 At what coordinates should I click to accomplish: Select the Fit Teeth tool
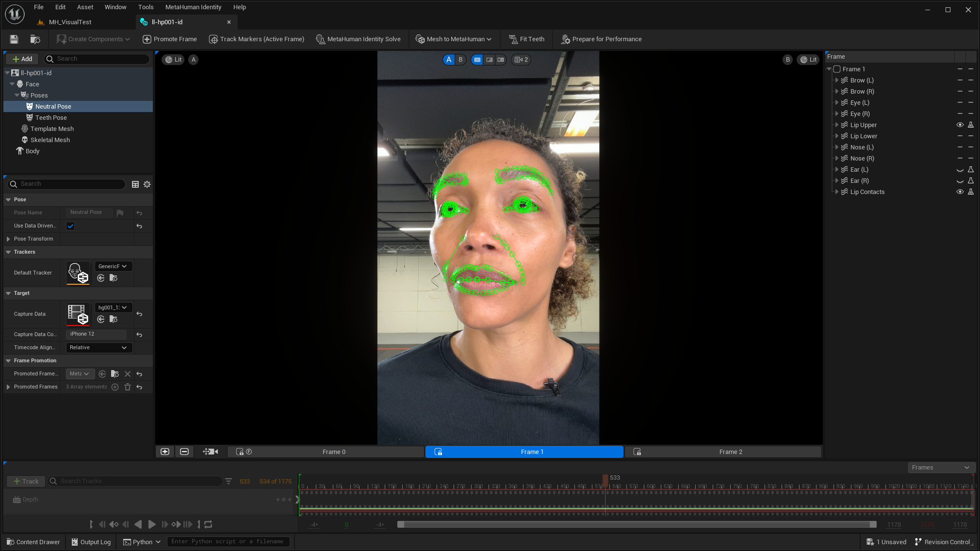(526, 39)
